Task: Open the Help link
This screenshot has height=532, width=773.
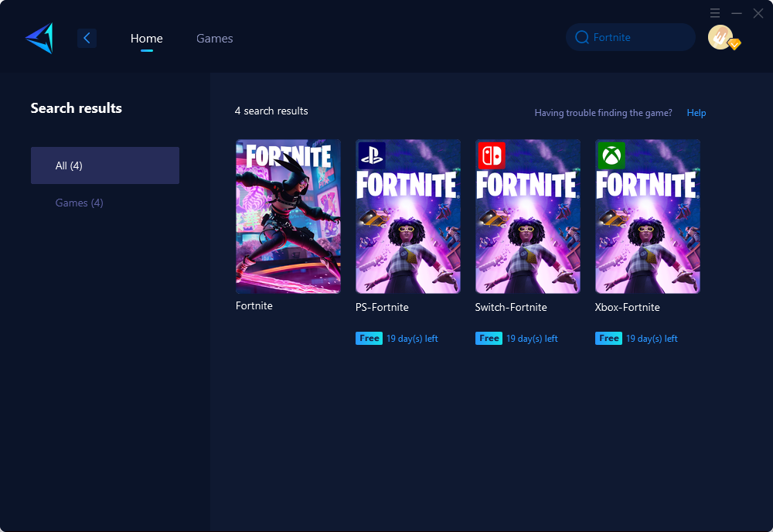Action: [x=696, y=113]
